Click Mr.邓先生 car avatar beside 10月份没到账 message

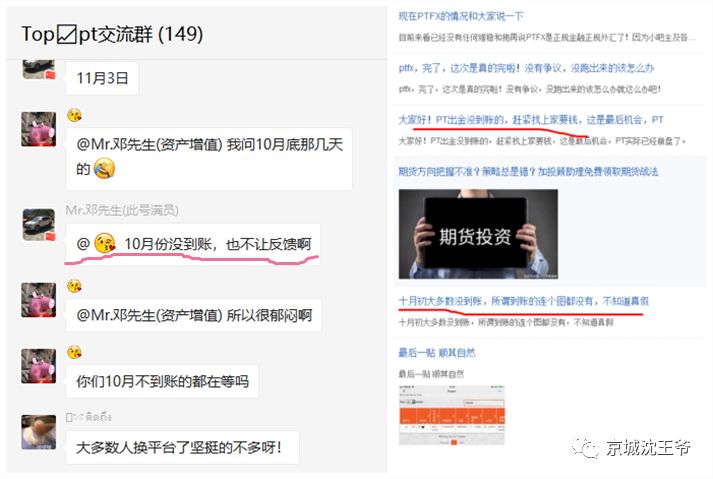pos(39,224)
